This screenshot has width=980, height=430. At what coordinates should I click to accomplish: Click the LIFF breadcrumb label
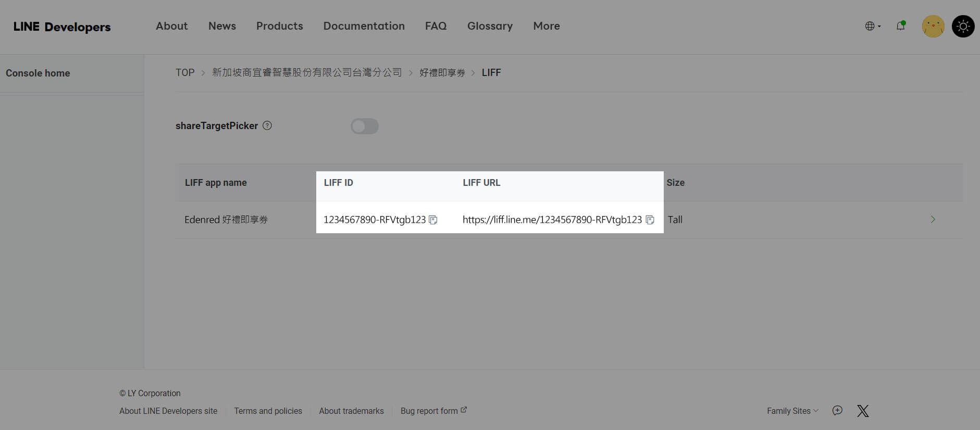point(491,72)
